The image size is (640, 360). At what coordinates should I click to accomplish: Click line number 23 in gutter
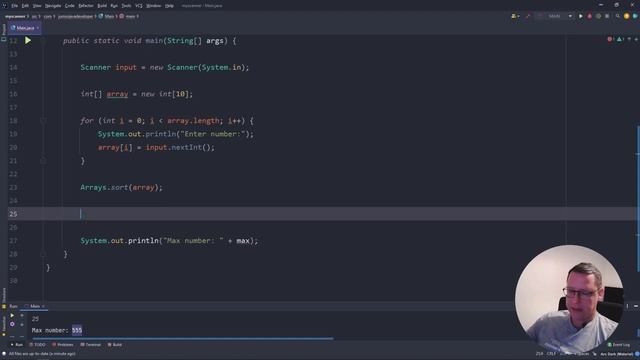[x=13, y=187]
